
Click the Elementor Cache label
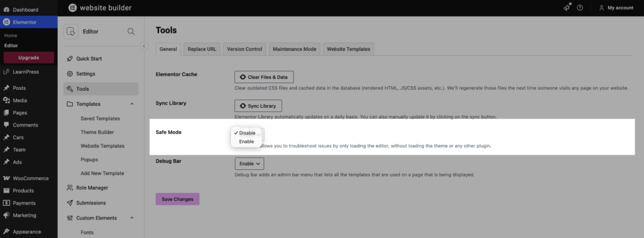pos(176,74)
